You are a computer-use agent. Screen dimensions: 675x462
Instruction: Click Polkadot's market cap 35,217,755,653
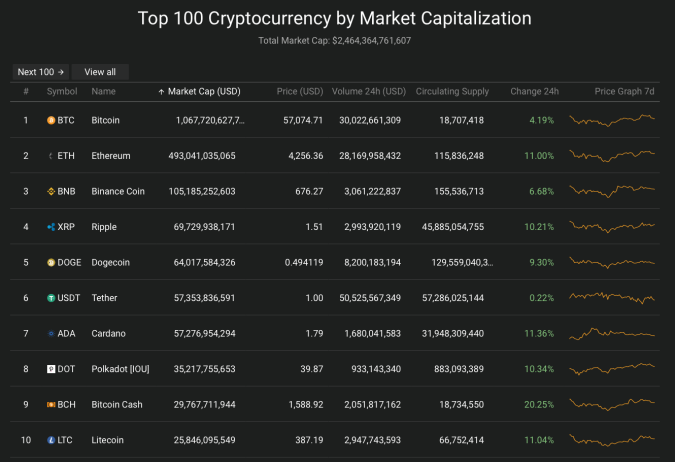click(x=204, y=369)
